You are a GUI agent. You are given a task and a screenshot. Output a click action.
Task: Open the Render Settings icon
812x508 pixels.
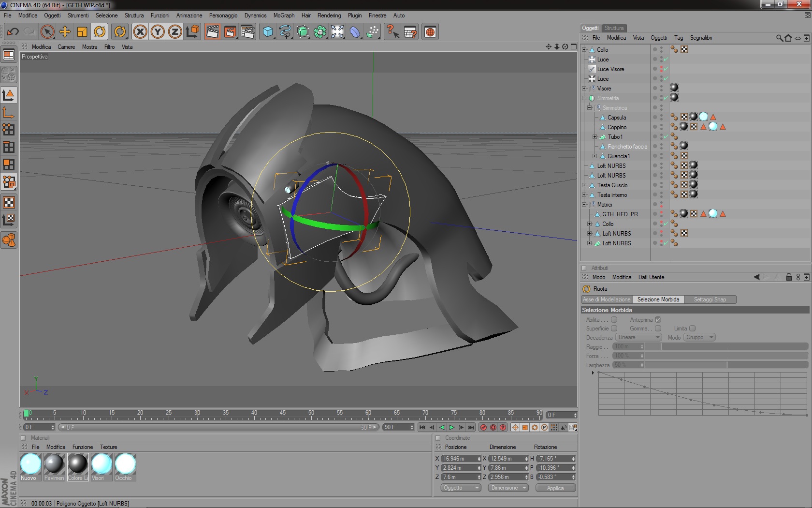[x=247, y=32]
